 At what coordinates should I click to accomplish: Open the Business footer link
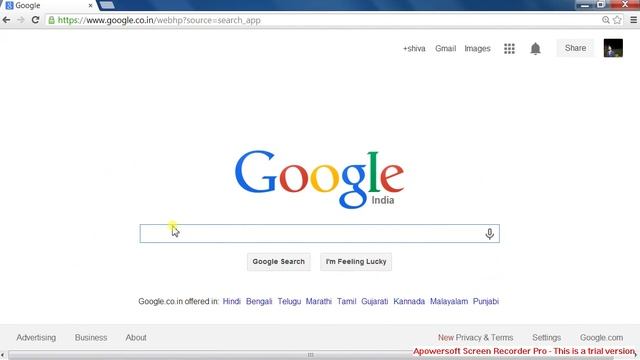[91, 338]
